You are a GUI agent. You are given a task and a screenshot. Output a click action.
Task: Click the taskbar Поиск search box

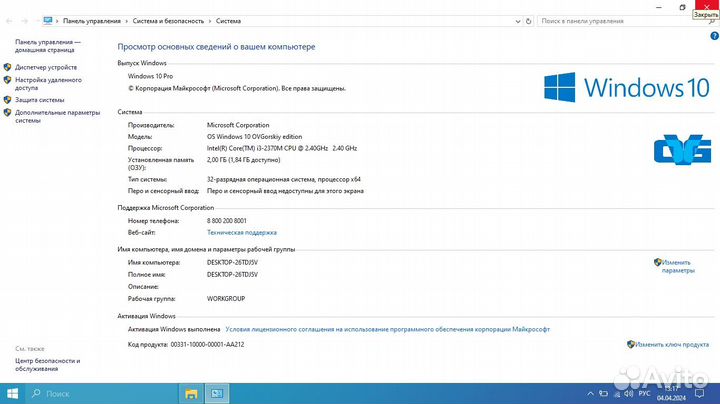[x=101, y=393]
